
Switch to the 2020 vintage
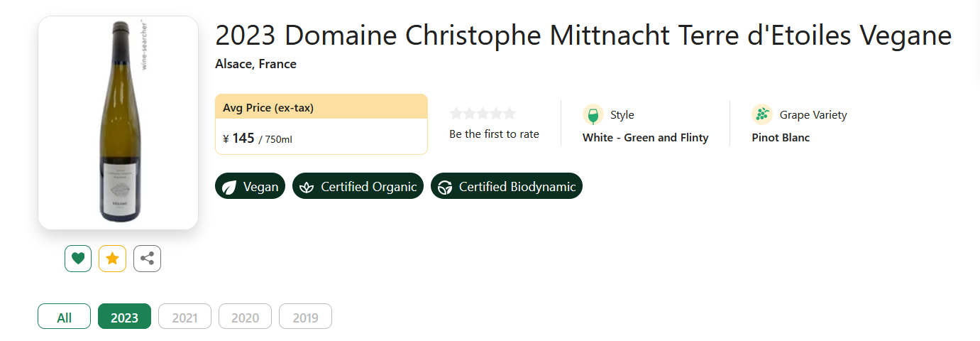[x=245, y=317]
